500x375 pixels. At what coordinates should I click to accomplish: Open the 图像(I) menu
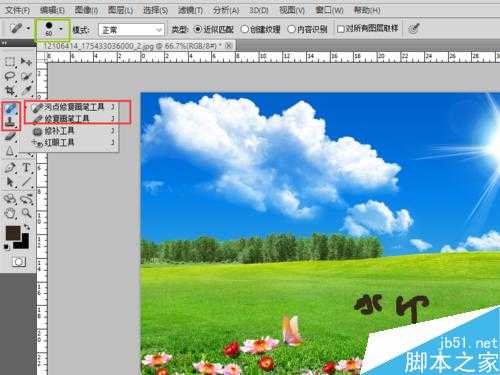[x=86, y=10]
